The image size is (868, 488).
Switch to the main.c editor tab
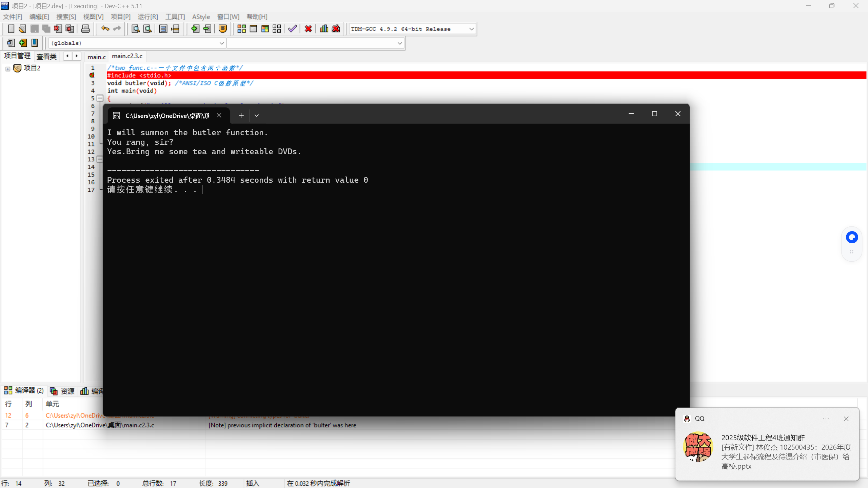(96, 57)
